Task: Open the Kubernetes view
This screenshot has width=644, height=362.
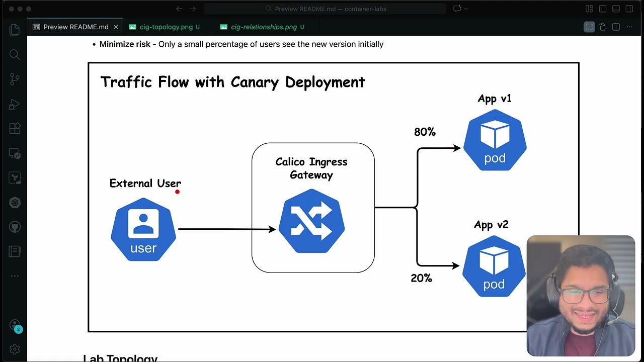Action: [15, 203]
